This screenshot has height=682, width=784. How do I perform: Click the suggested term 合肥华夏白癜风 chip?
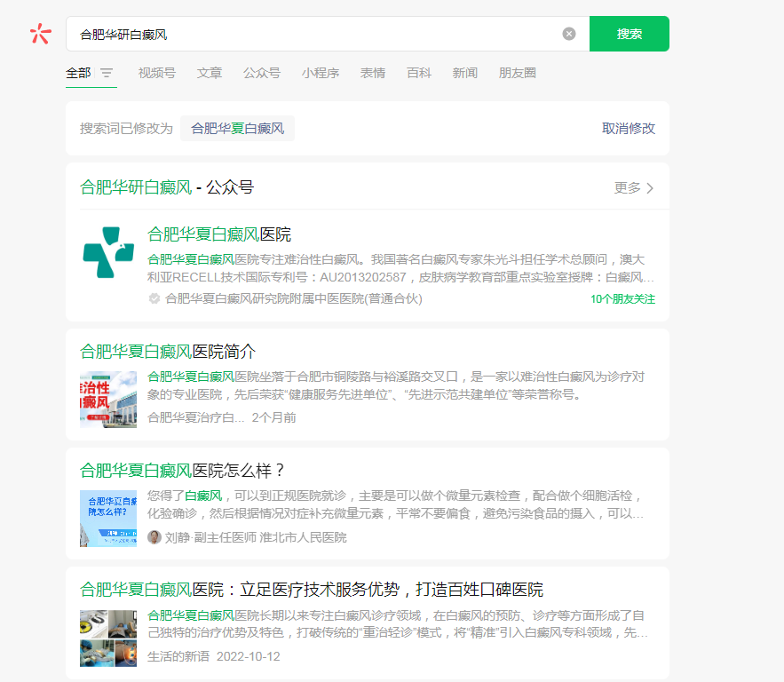click(x=237, y=129)
